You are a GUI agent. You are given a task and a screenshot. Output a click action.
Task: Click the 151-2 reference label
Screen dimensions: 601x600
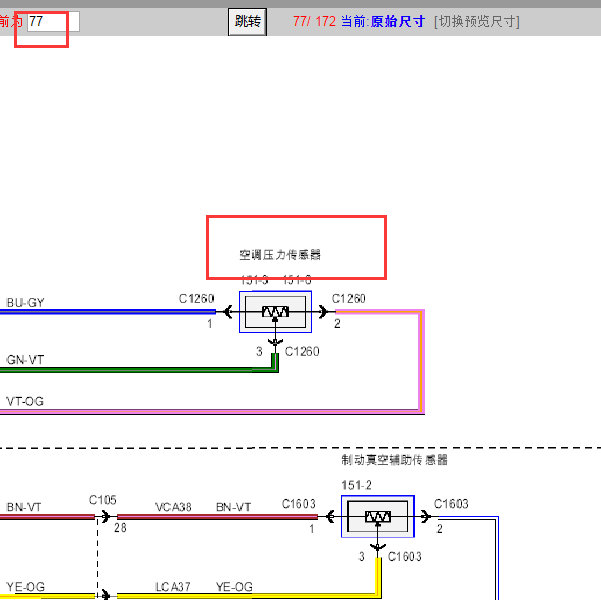[x=356, y=485]
